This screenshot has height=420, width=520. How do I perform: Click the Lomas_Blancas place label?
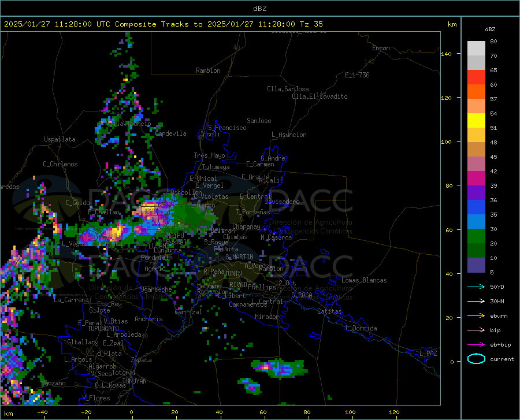(364, 280)
